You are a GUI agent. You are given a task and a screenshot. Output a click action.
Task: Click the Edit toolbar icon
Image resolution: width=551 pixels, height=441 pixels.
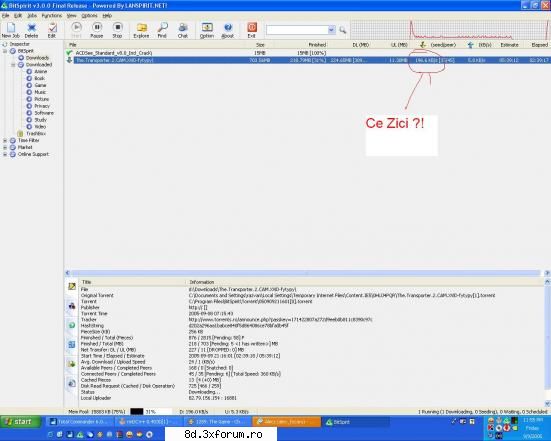[52, 30]
